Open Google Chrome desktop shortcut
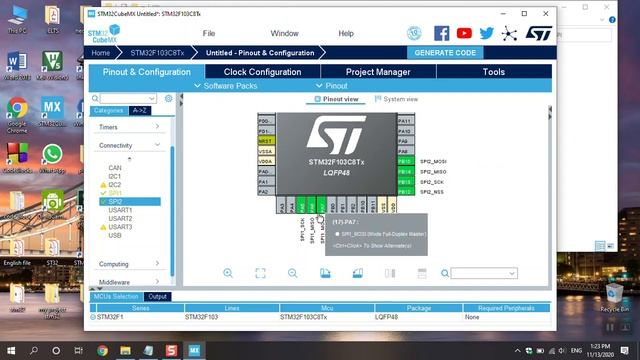Viewport: 640px width, 360px height. pyautogui.click(x=17, y=115)
